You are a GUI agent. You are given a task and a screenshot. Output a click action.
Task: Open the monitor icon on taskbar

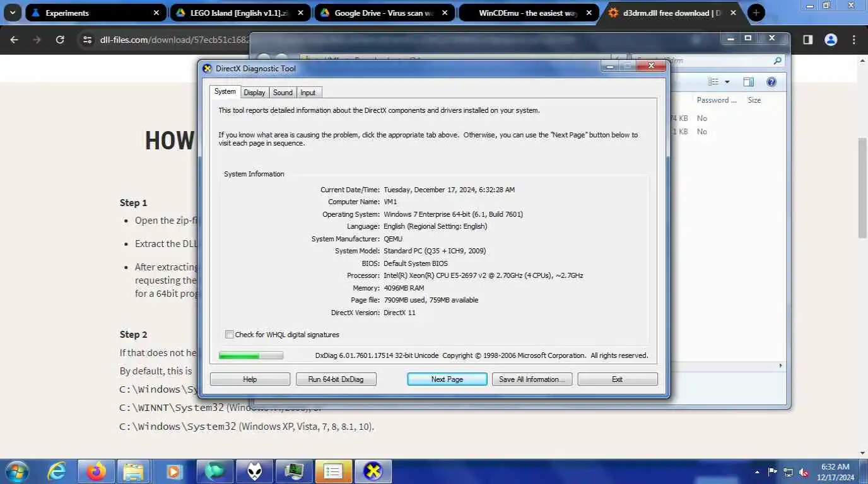[x=293, y=471]
